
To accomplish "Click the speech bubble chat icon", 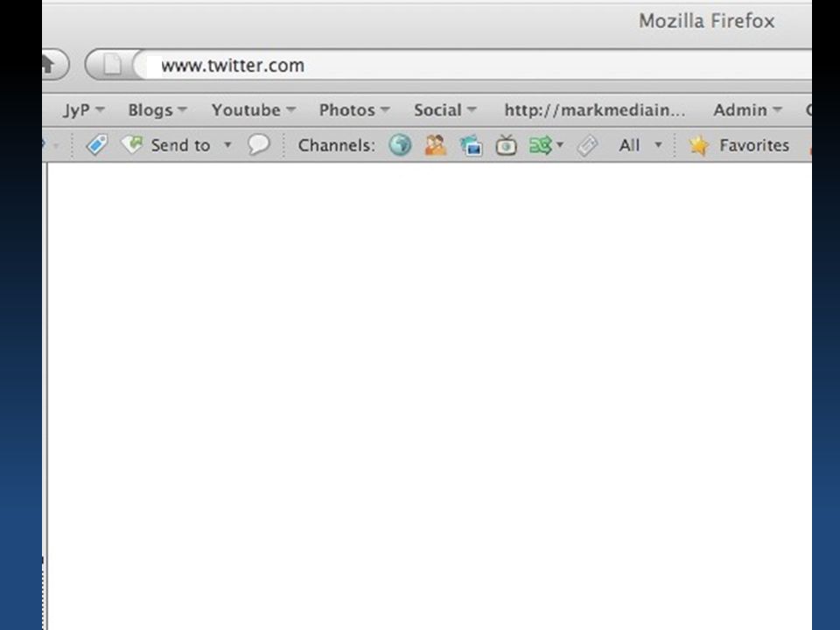I will point(258,144).
